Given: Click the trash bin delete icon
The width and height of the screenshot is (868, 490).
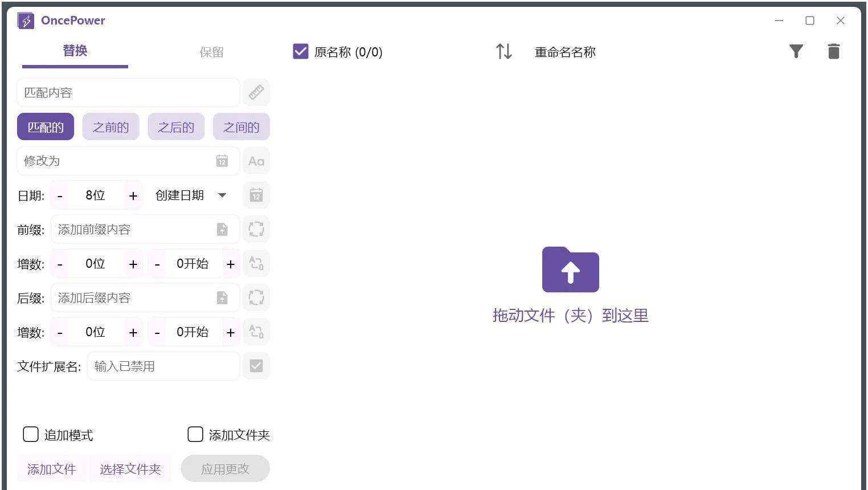Looking at the screenshot, I should pos(833,52).
